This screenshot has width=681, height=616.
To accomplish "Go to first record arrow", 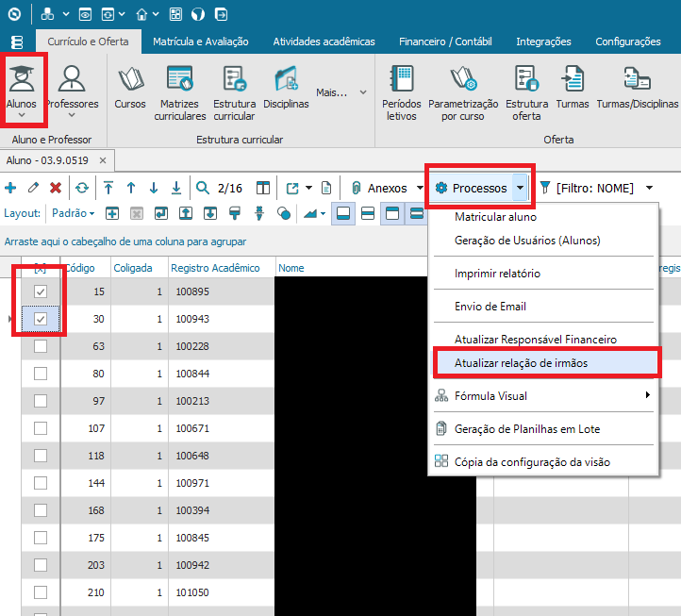I will [108, 188].
